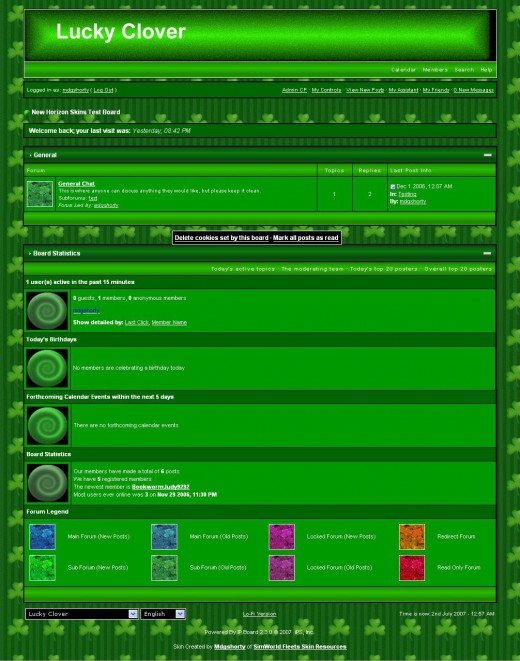
Task: Click the Locked Forum (Old Posts) purple icon
Action: click(x=281, y=568)
